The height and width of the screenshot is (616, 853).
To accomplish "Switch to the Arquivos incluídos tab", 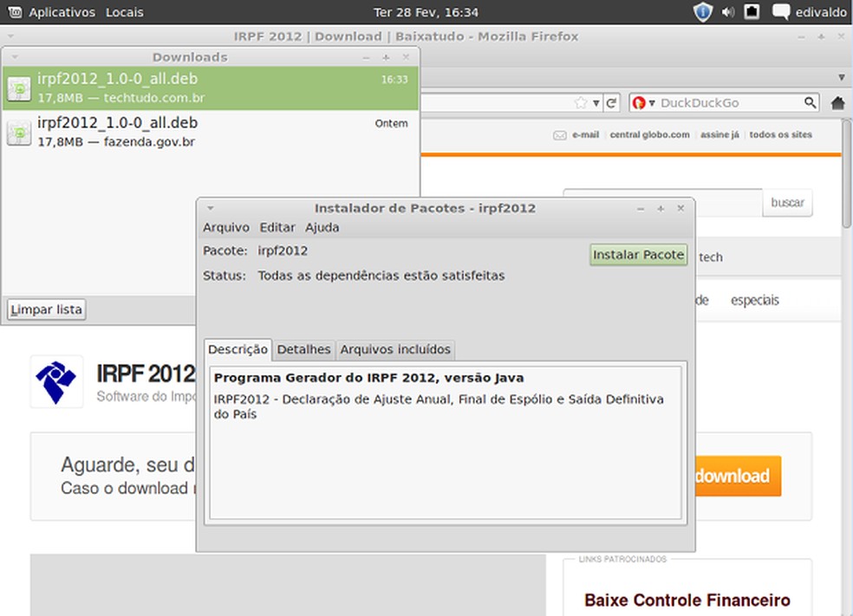I will pyautogui.click(x=395, y=349).
